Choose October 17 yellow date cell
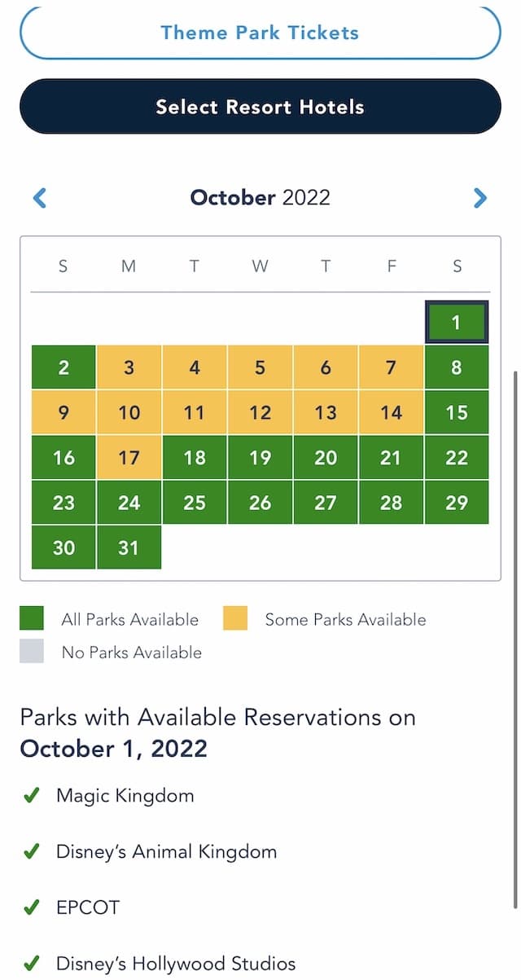The width and height of the screenshot is (521, 980). (129, 457)
